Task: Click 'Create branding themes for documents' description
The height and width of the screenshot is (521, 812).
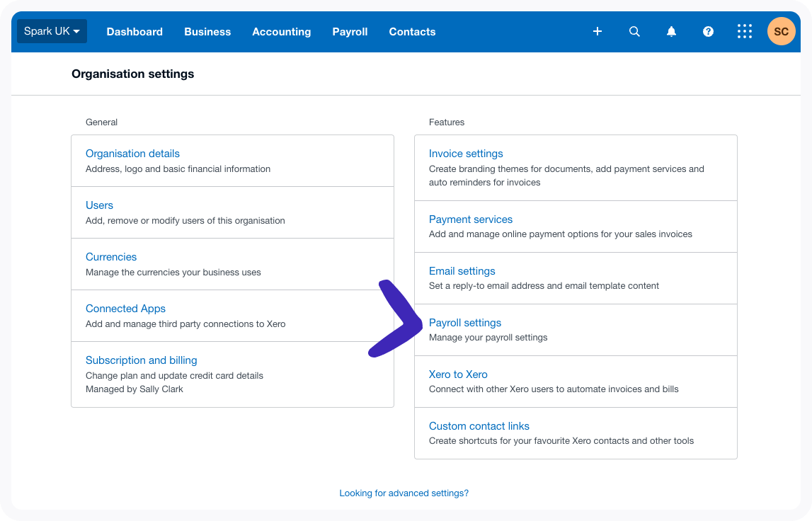Action: [566, 176]
